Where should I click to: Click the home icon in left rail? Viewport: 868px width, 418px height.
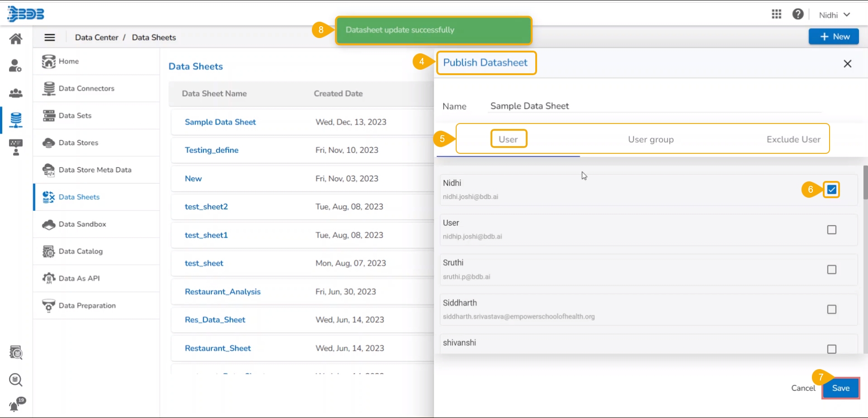[16, 39]
